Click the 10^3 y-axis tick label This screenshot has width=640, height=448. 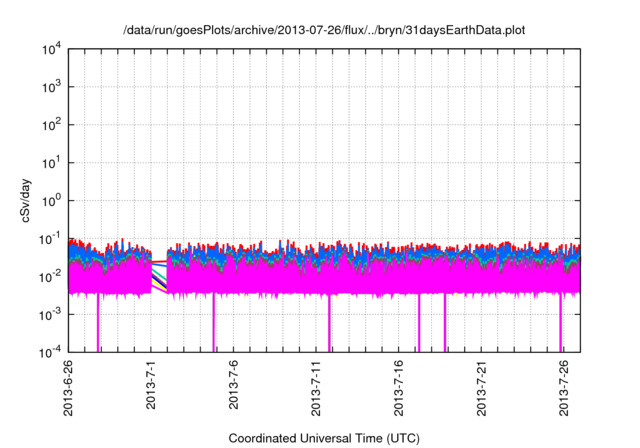[x=51, y=87]
